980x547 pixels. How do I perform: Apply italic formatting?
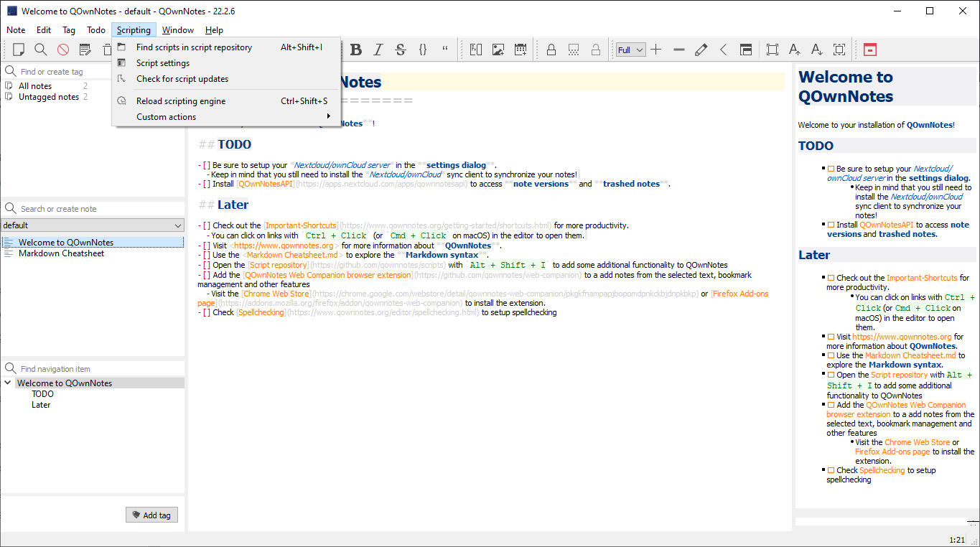(x=378, y=50)
